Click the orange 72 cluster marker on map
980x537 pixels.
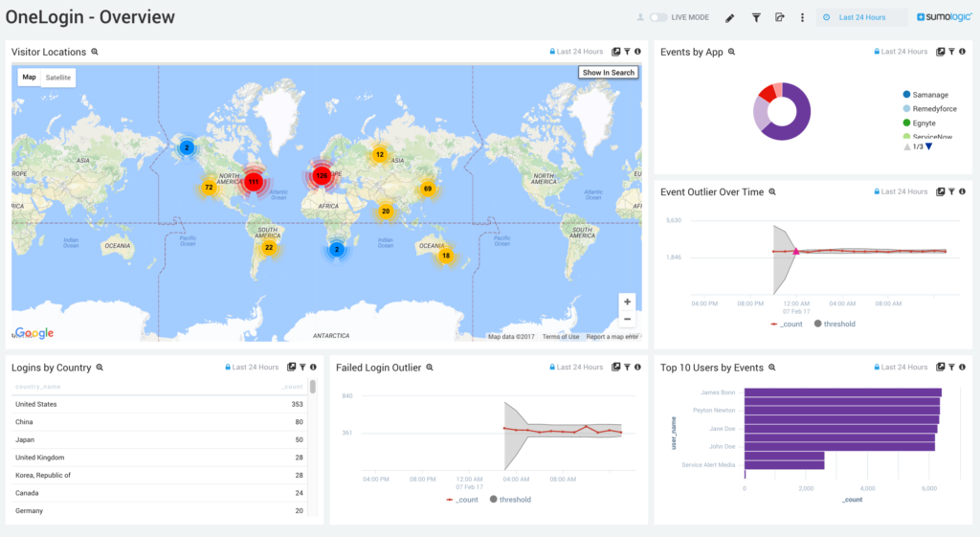(x=209, y=187)
